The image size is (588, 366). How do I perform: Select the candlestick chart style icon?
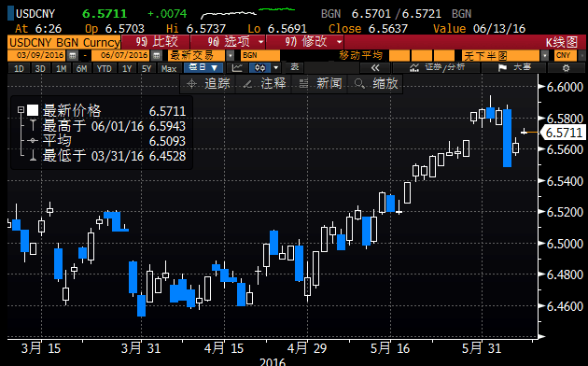point(260,68)
